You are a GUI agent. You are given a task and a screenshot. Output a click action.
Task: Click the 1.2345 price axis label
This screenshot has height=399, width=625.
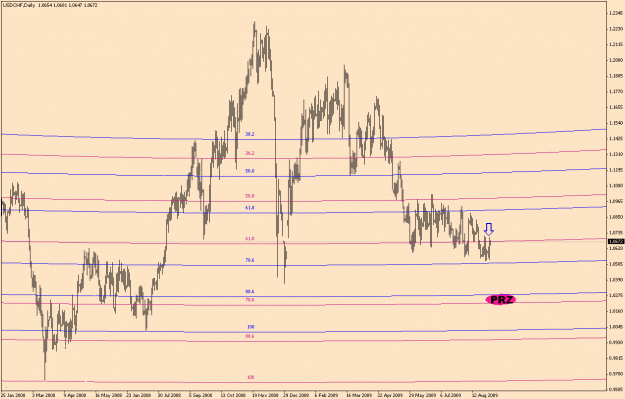pyautogui.click(x=616, y=13)
